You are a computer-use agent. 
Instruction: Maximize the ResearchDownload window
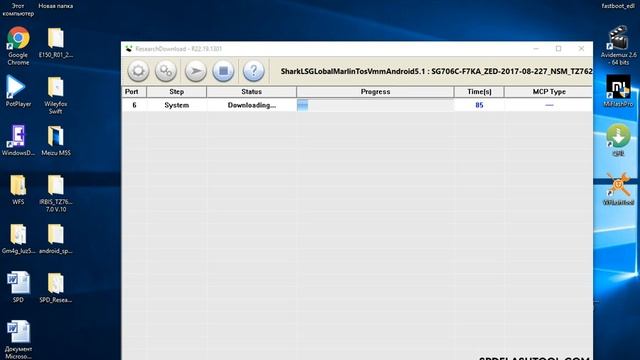558,49
